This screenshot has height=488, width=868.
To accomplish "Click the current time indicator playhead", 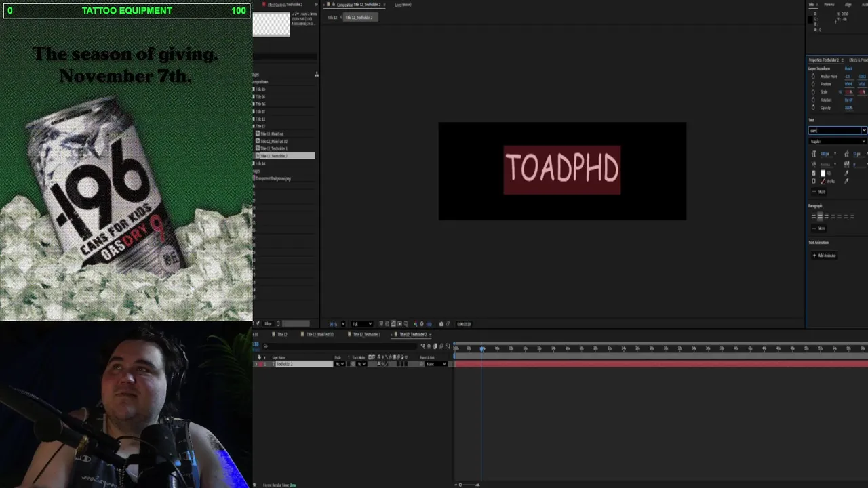I will point(482,348).
